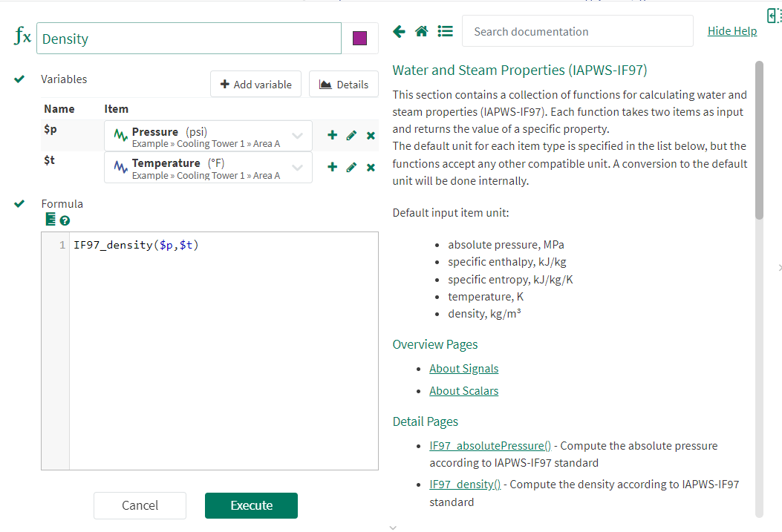Screen dimensions: 782x532
Task: Collapse the side panel at top right
Action: tap(773, 15)
